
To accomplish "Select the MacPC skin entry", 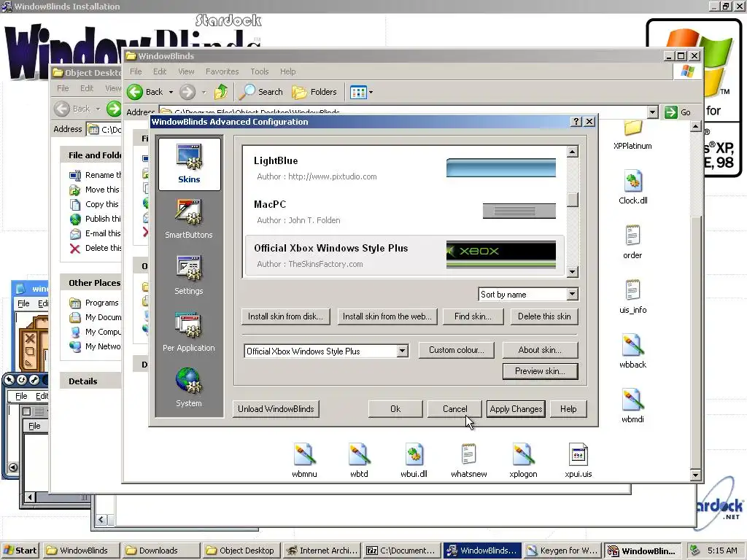I will tap(405, 212).
